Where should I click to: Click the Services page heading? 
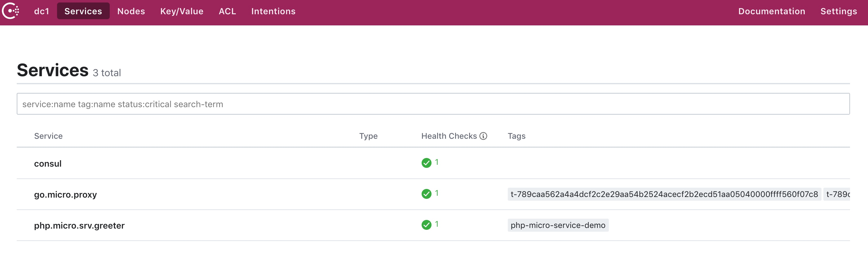pos(53,70)
